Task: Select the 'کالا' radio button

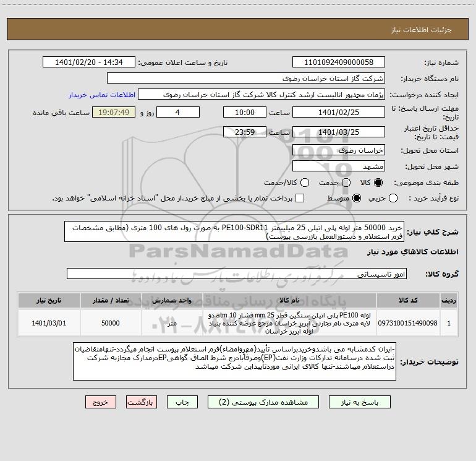Action: (x=378, y=183)
